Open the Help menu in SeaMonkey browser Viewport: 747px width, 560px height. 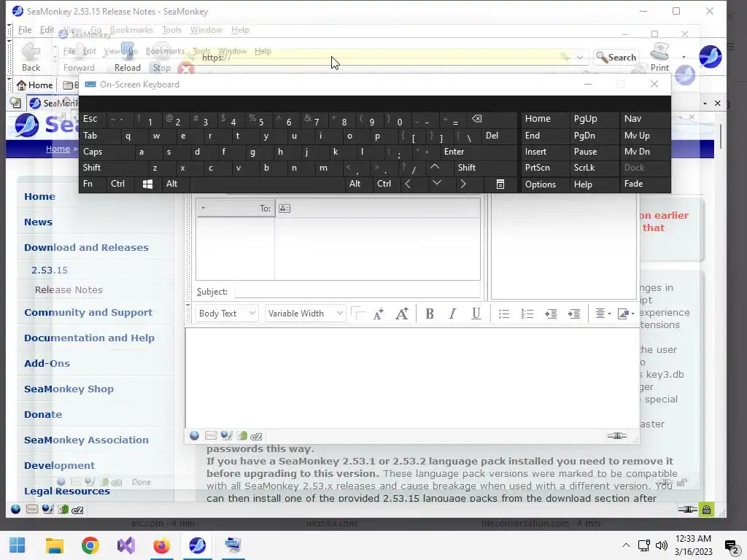240,30
